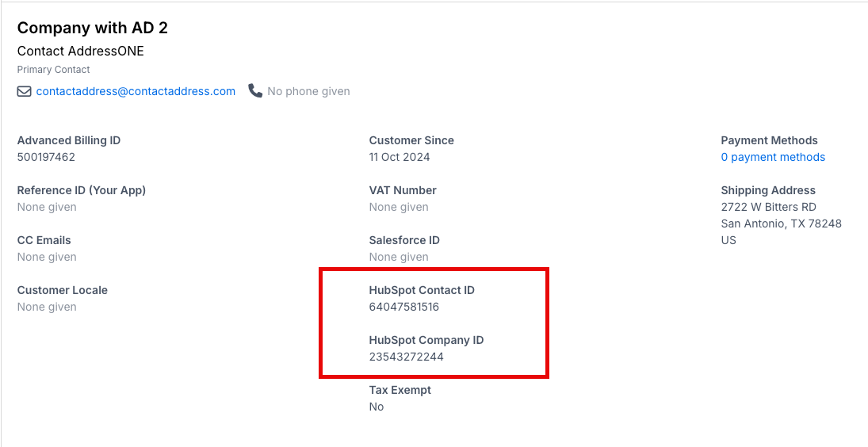Click the CC Emails label
Image resolution: width=868 pixels, height=447 pixels.
click(44, 240)
